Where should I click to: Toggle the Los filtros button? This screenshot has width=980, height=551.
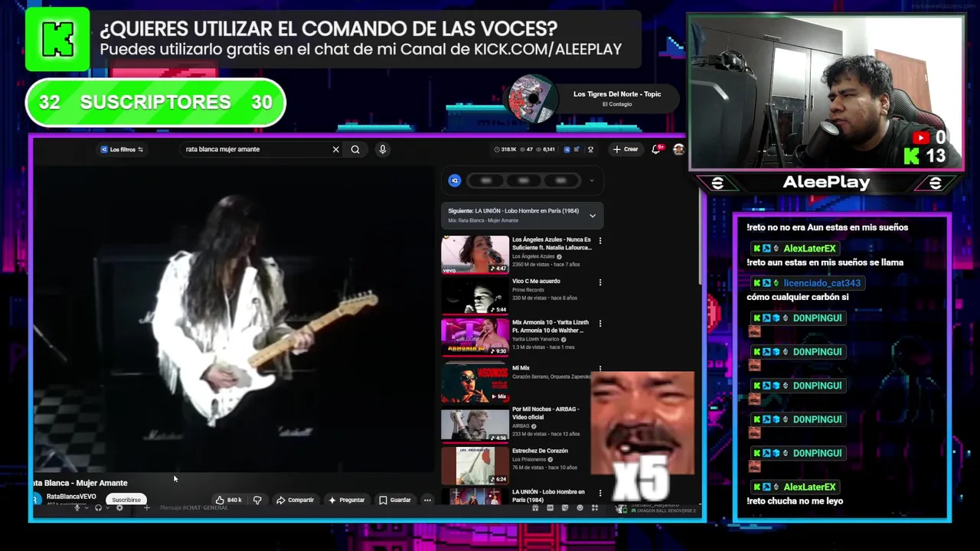tap(122, 149)
